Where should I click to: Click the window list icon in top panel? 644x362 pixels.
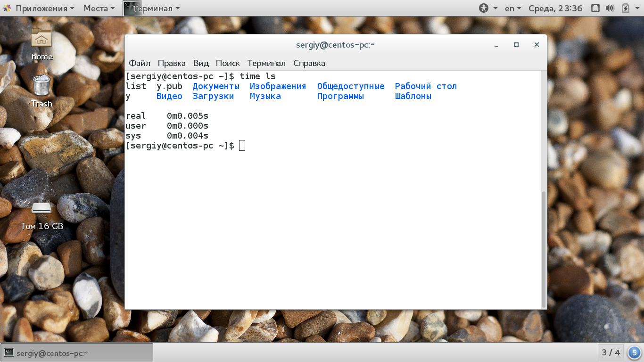click(x=595, y=8)
